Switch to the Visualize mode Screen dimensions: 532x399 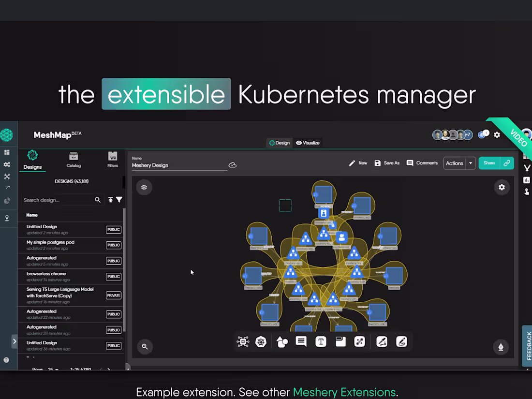pos(308,143)
